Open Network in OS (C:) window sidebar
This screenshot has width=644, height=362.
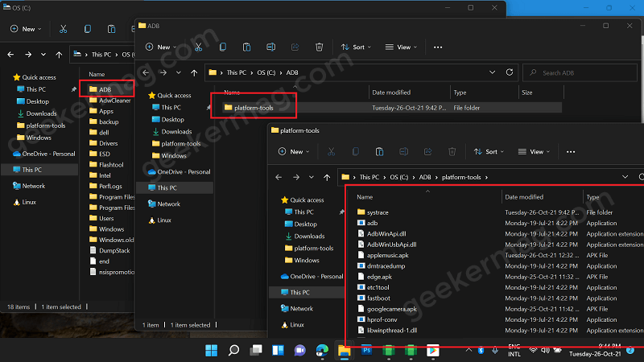(x=34, y=186)
